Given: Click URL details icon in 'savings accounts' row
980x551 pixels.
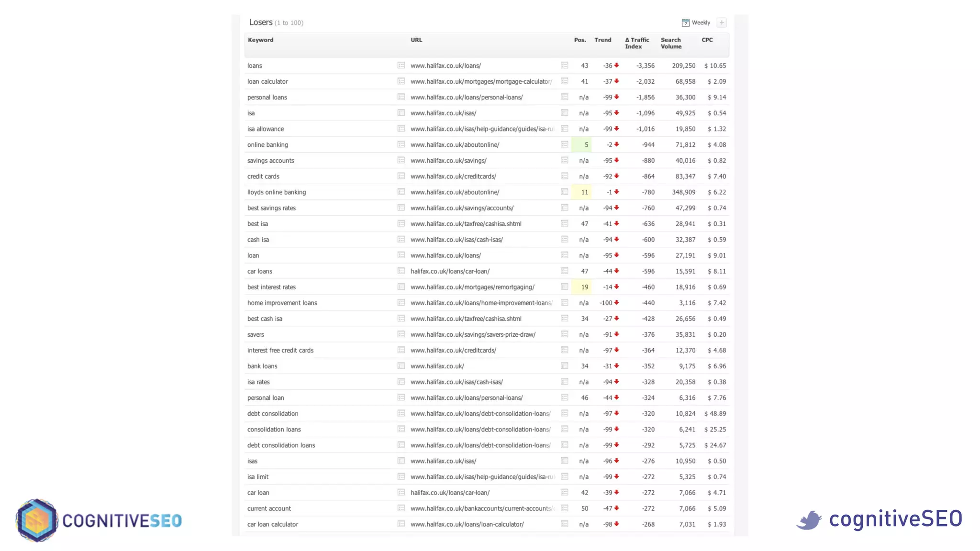Looking at the screenshot, I should (565, 160).
